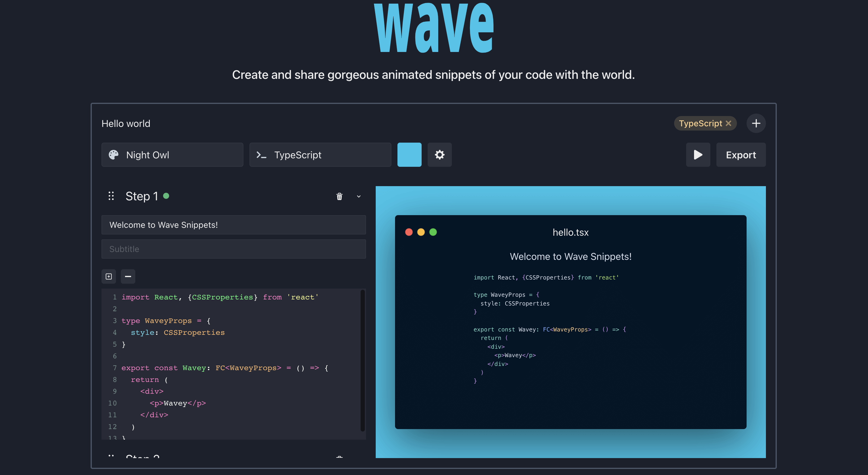Click the Export button
The height and width of the screenshot is (475, 868).
click(741, 155)
